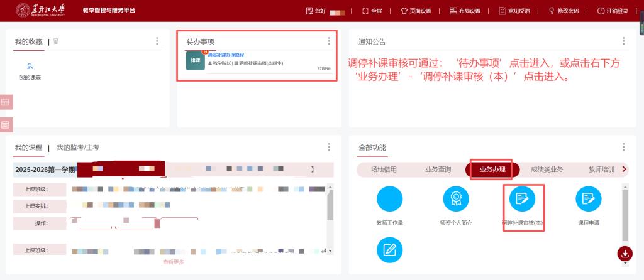Open the 待办事项 panel three-dot menu

(328, 41)
